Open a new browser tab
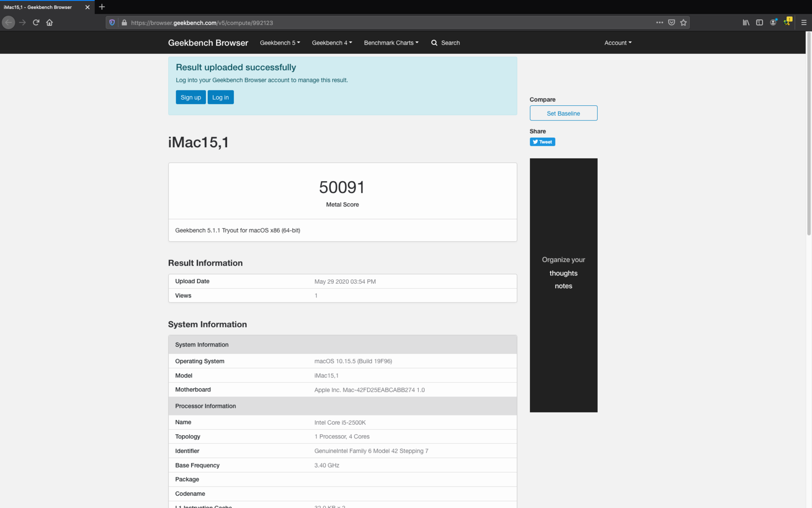The width and height of the screenshot is (812, 508). tap(102, 7)
